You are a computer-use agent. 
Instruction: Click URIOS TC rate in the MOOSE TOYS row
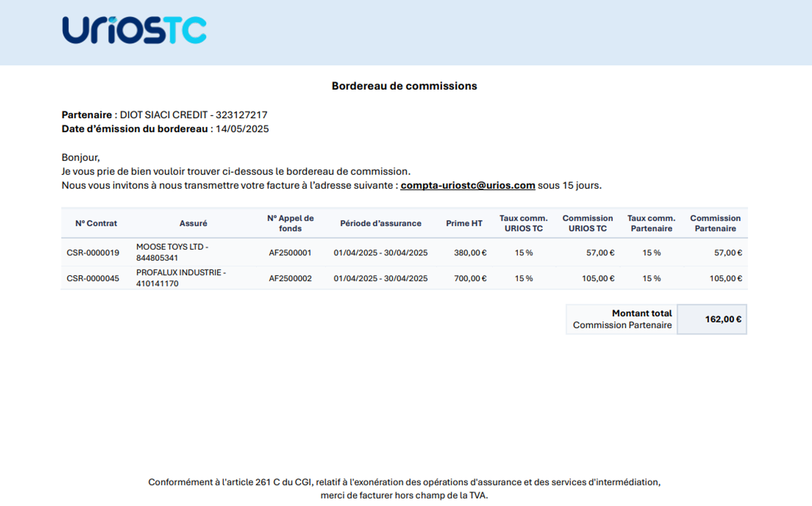[523, 252]
